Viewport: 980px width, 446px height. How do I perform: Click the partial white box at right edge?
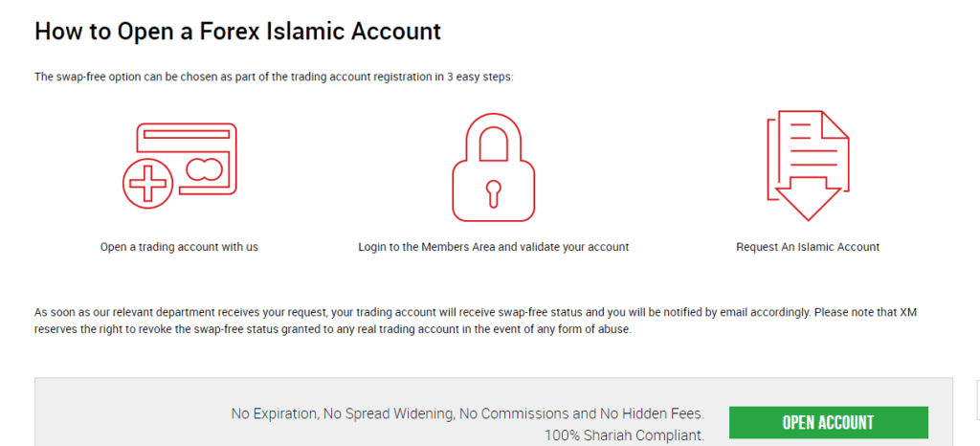976,398
